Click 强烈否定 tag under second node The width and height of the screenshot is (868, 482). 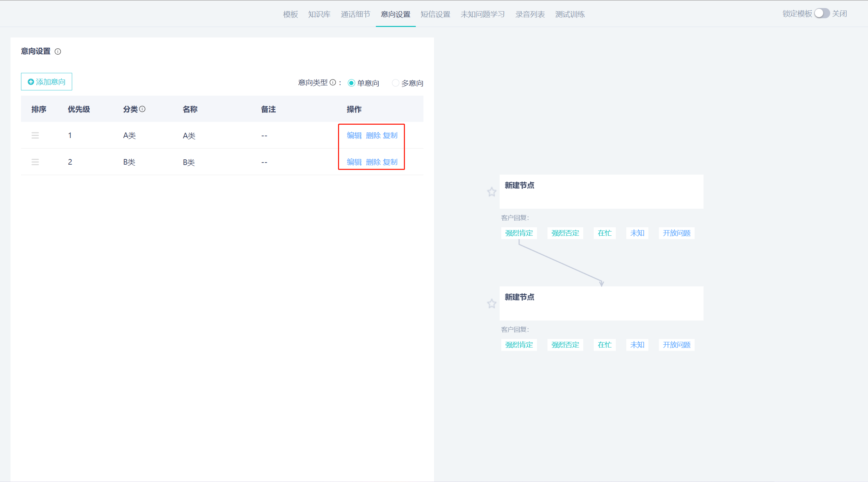click(565, 345)
